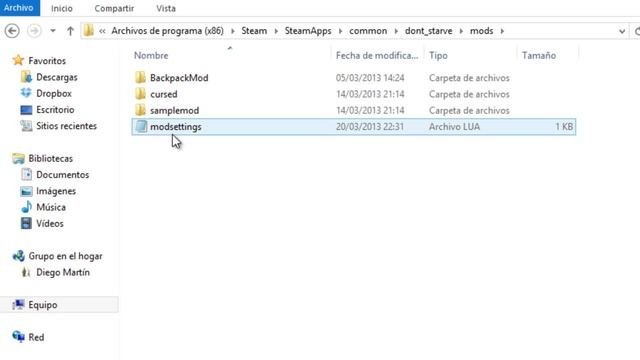Open the Archivo ribbon tab

(x=19, y=8)
